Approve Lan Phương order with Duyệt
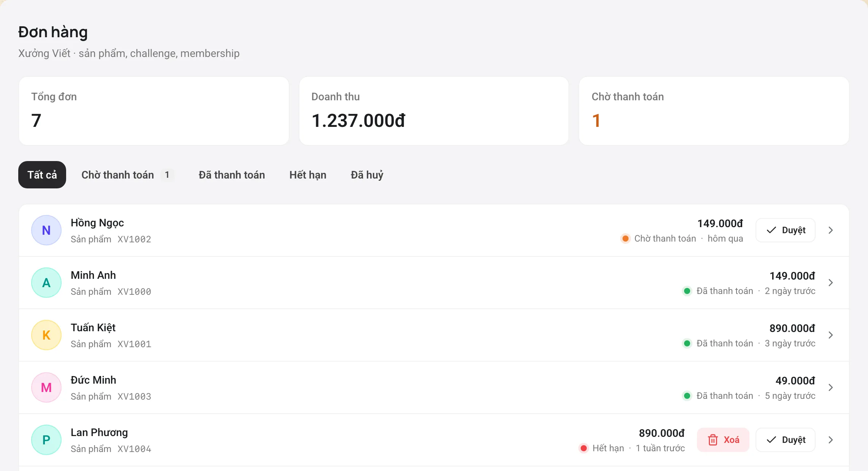Screen dimensions: 868x471 786,440
